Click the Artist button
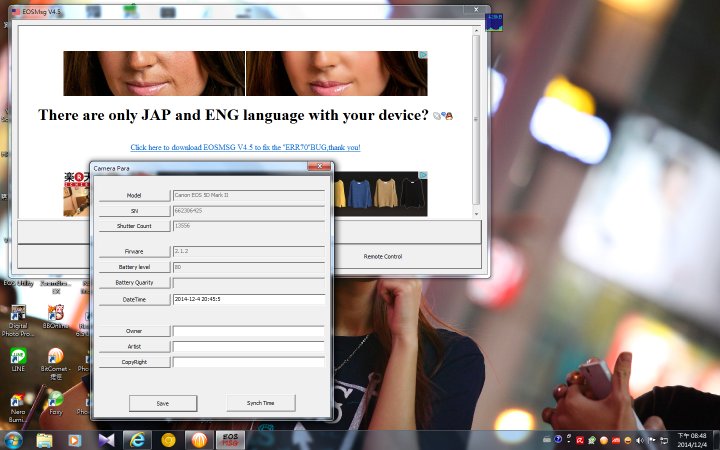720x450 pixels. tap(134, 346)
